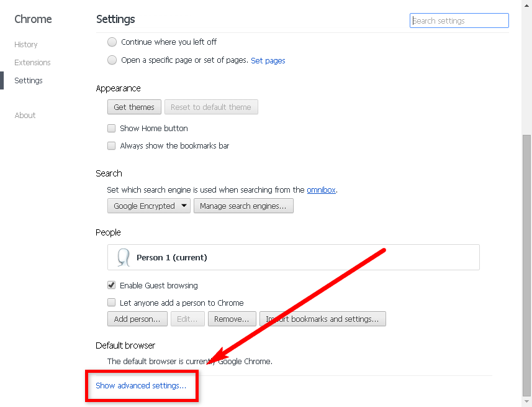Click Show advanced settings link

pos(141,386)
